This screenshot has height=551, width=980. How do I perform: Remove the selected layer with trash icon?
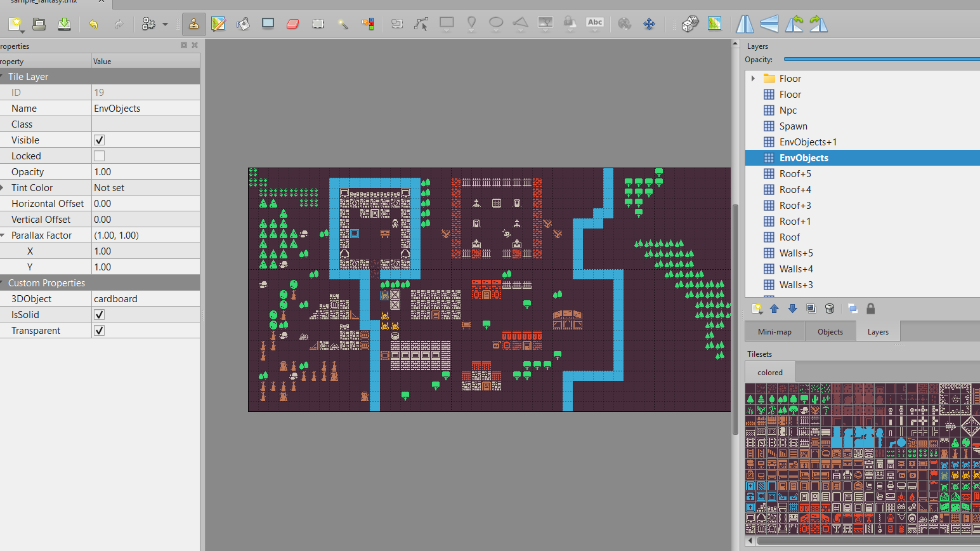829,309
